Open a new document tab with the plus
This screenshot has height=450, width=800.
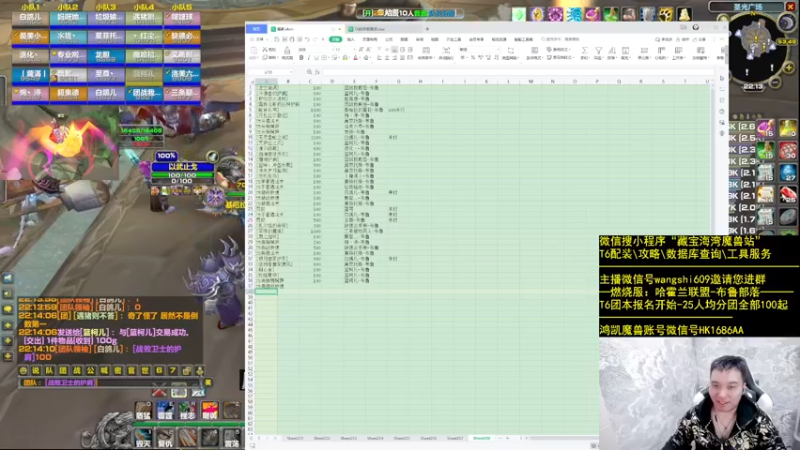(427, 29)
